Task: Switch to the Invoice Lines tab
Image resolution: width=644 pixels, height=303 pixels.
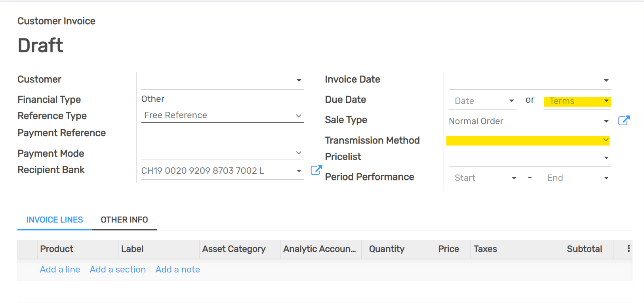Action: [55, 220]
